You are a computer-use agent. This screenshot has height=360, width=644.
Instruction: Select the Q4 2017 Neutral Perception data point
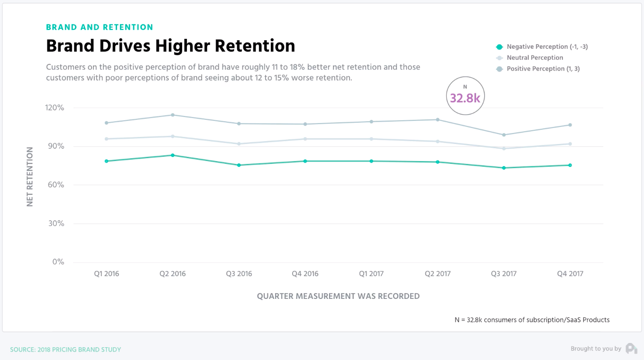coord(570,144)
